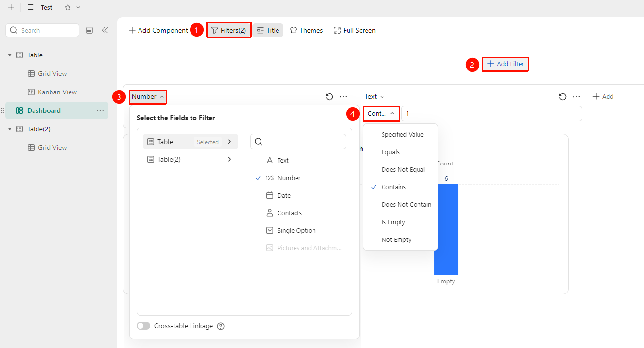644x348 pixels.
Task: Open the Themes option
Action: tap(306, 30)
